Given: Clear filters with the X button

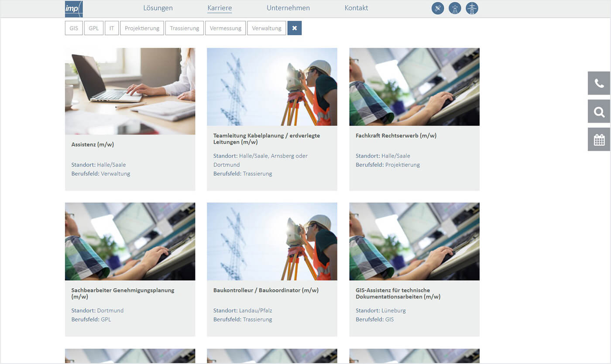Looking at the screenshot, I should [x=295, y=28].
